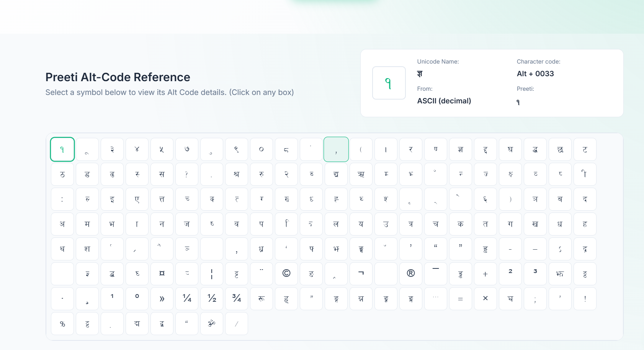Click the superscript 2 symbol box
This screenshot has height=350, width=644.
click(x=510, y=273)
